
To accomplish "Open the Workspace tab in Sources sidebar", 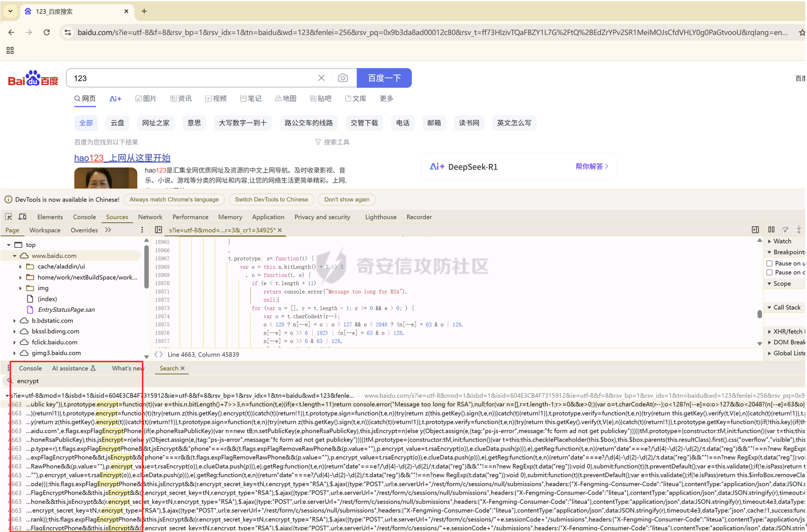I will (45, 230).
